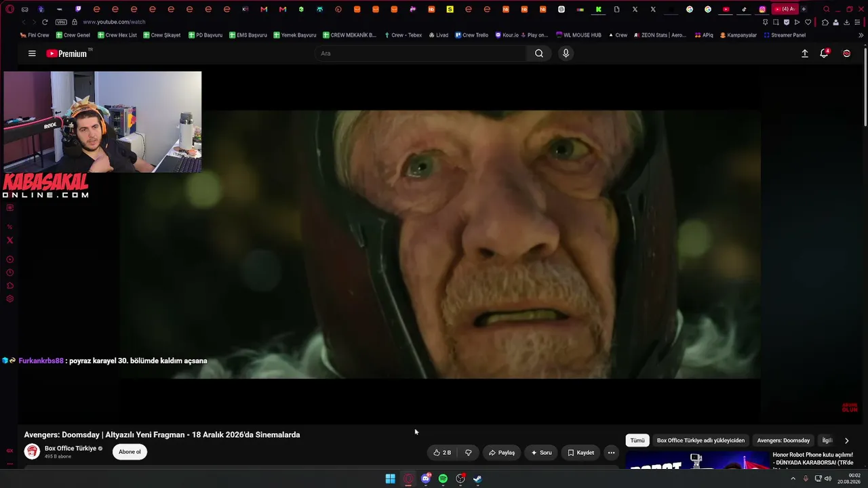Select the Box Office Türkiye adlı yükleyiciden chip
Image resolution: width=868 pixels, height=488 pixels.
[701, 441]
